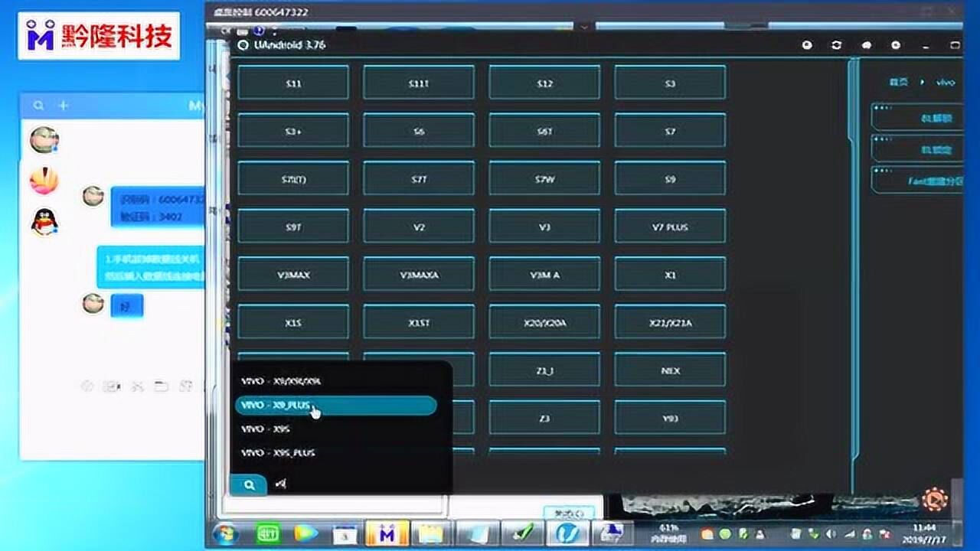Image resolution: width=980 pixels, height=551 pixels.
Task: Choose the S12 model button
Action: 544,83
